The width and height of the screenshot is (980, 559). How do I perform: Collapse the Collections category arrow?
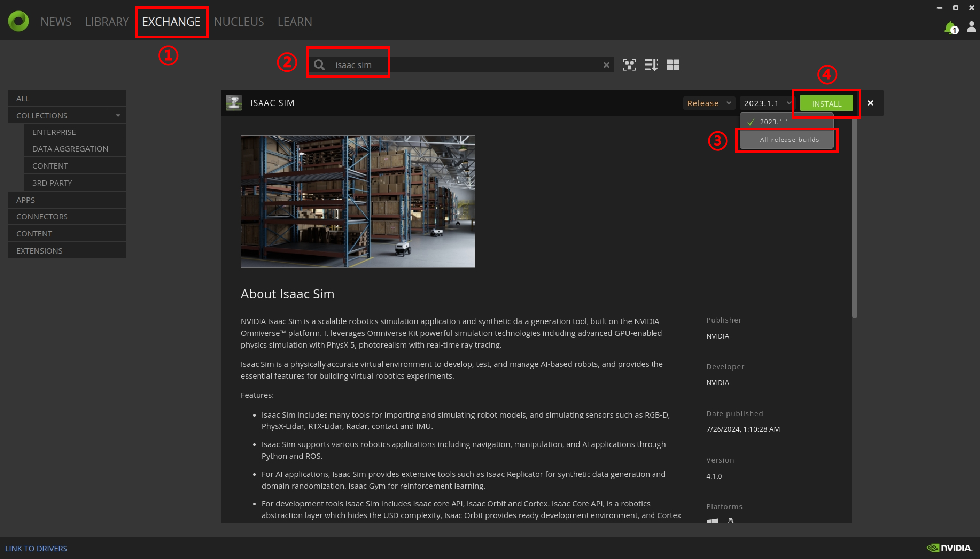[x=118, y=116]
